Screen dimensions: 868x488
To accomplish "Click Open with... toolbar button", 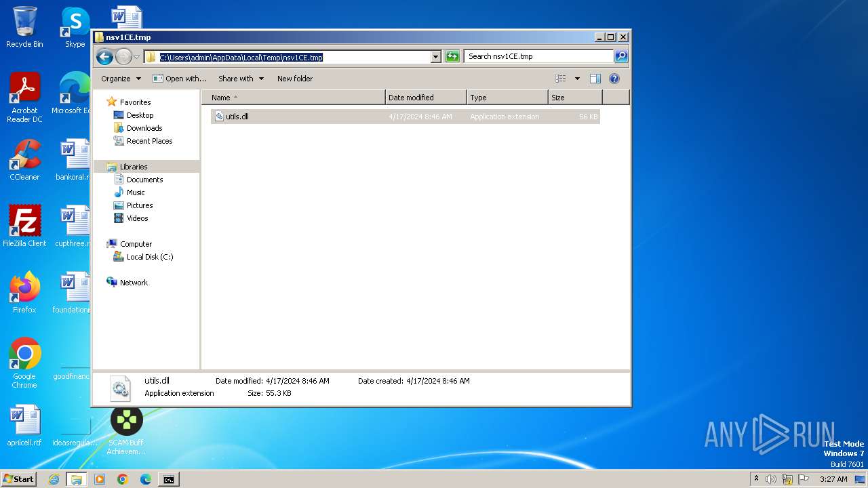I will click(180, 79).
